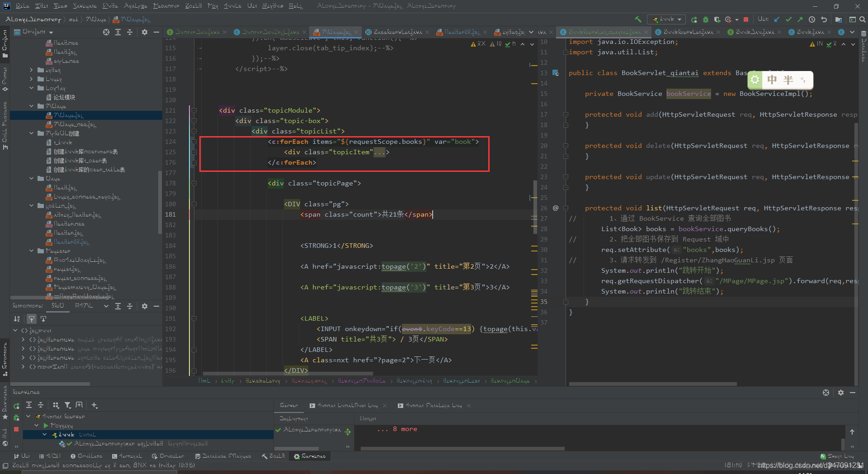868x474 pixels.
Task: Open the Event Log button in status bar
Action: coord(837,456)
